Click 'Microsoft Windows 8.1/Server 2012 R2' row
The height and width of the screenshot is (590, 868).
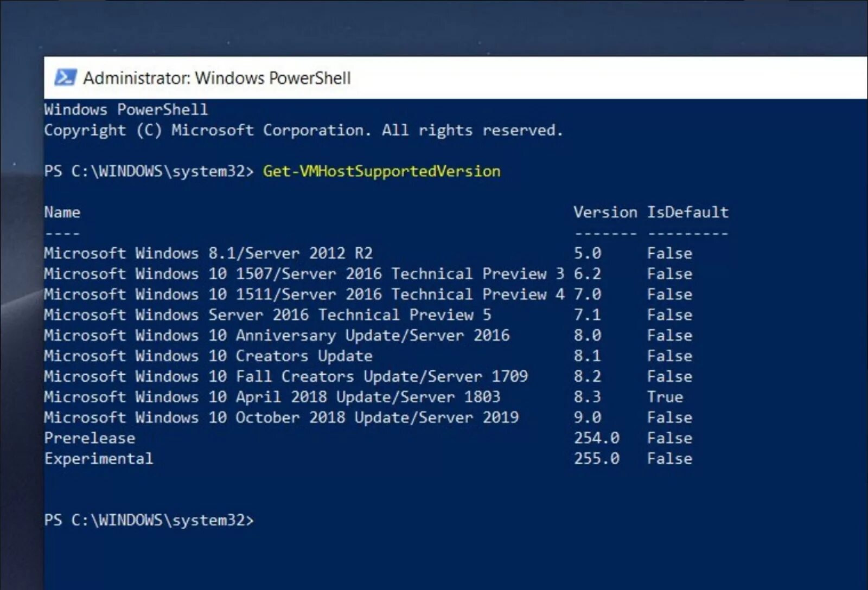point(208,253)
